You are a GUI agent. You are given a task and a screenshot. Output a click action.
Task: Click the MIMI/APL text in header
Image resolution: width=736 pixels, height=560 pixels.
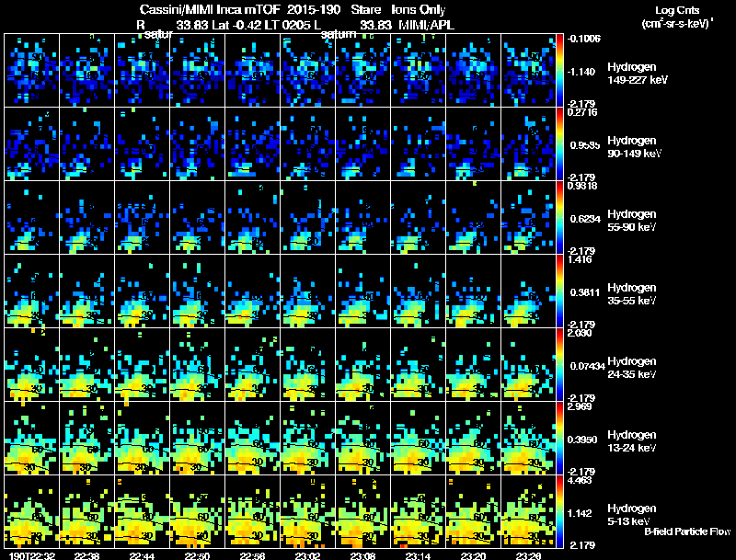(426, 25)
